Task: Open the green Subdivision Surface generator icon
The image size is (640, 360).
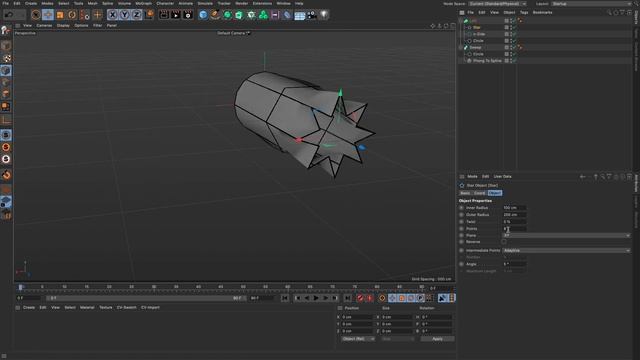Action: click(x=227, y=15)
